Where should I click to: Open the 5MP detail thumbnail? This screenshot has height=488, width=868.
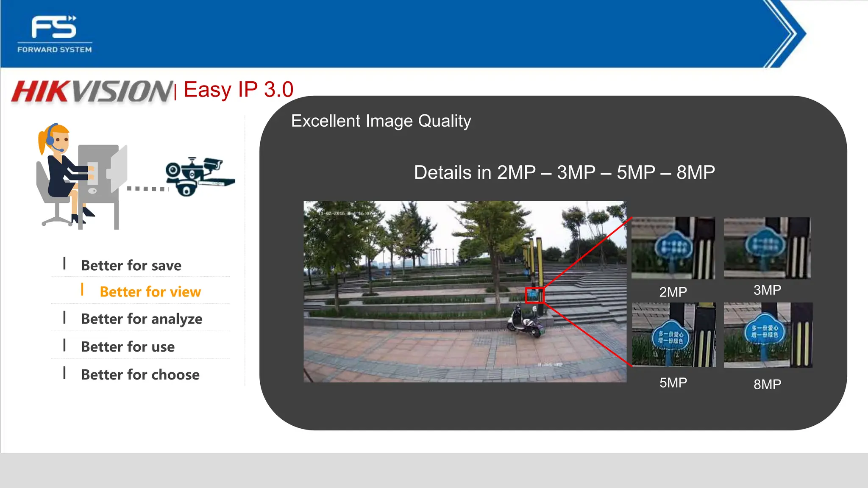coord(674,335)
